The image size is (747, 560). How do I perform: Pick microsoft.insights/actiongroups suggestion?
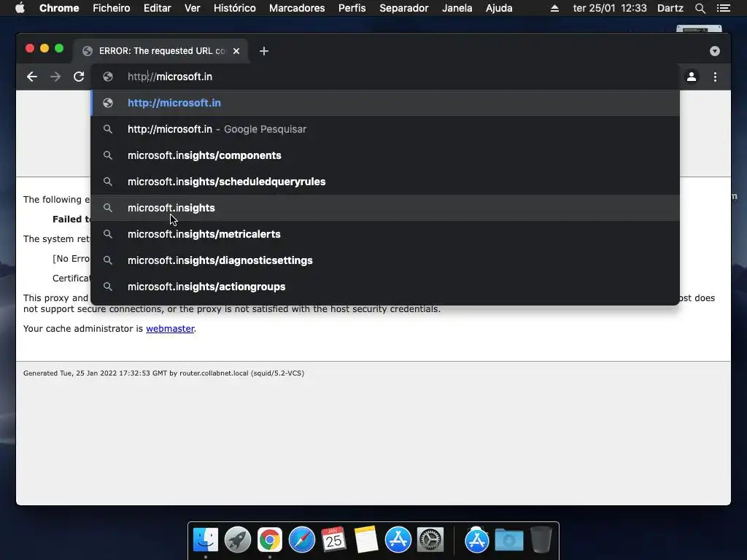(385, 286)
